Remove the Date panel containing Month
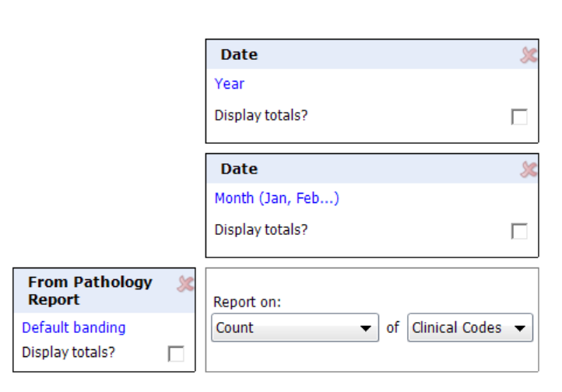Viewport: 562px width, 392px height. [x=529, y=170]
